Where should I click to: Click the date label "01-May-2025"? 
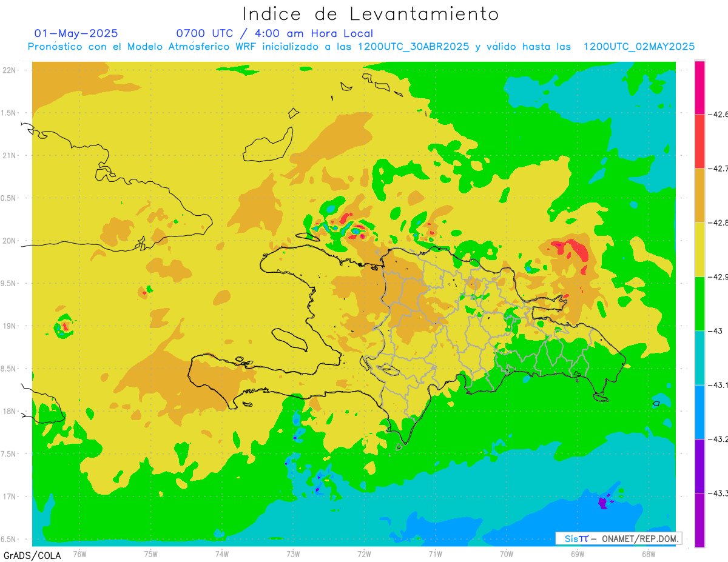(76, 33)
